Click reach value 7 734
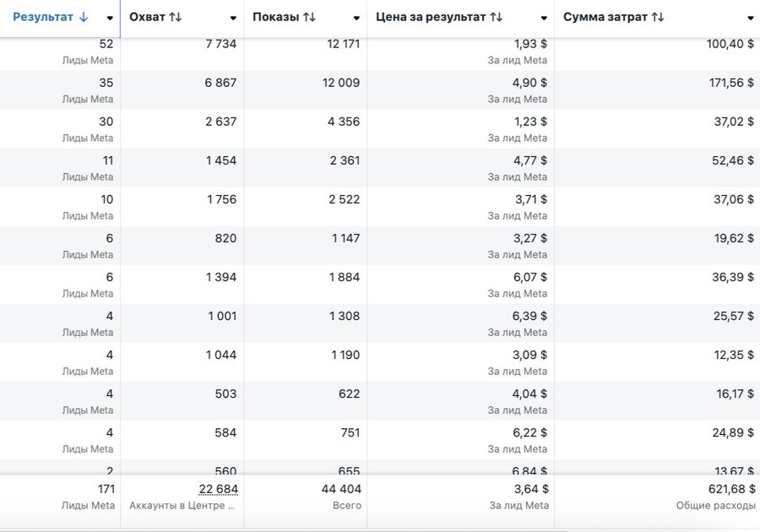760x532 pixels. pos(221,44)
